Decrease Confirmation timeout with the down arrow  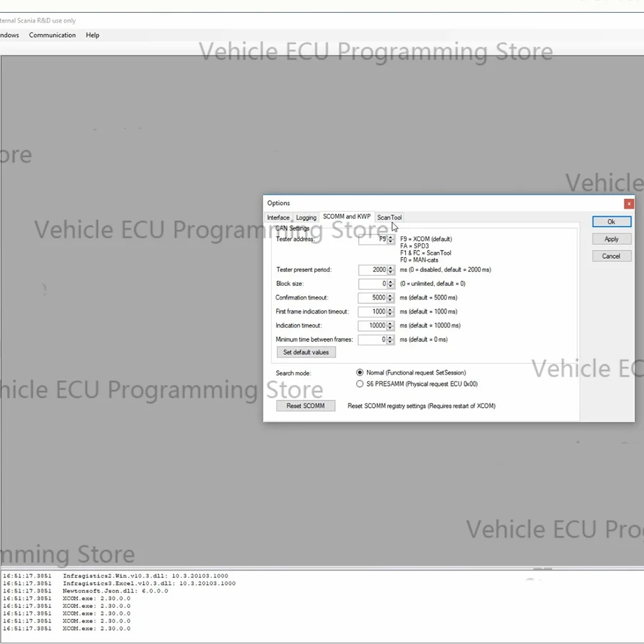pos(391,300)
